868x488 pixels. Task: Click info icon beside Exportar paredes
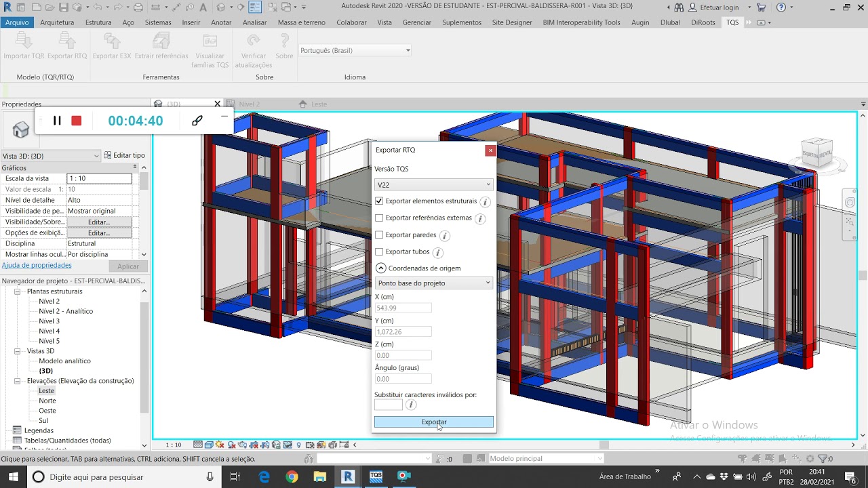(445, 236)
